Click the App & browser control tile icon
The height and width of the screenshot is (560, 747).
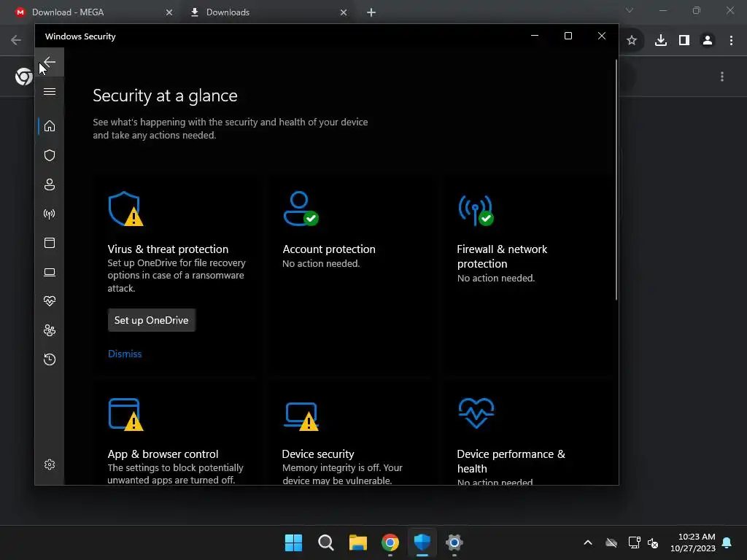[125, 414]
